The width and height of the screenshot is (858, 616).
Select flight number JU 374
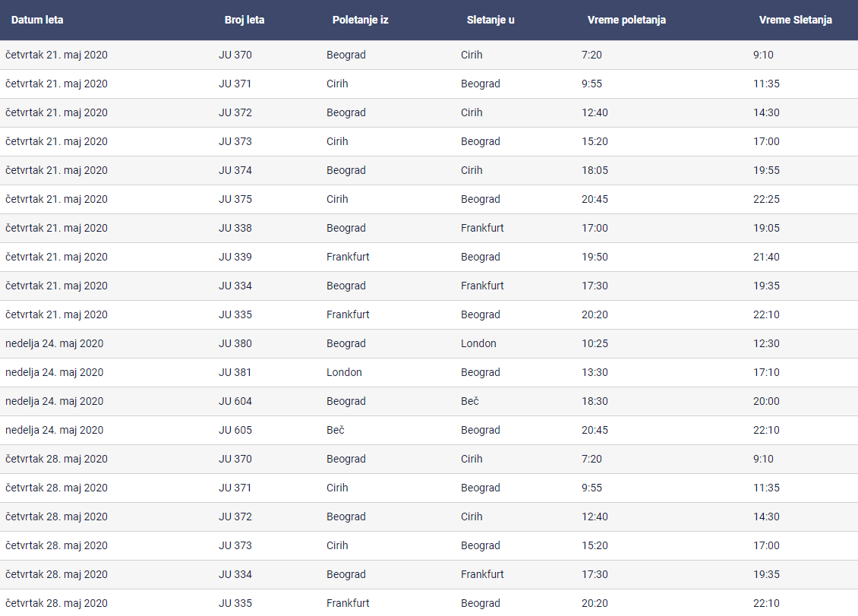(235, 170)
